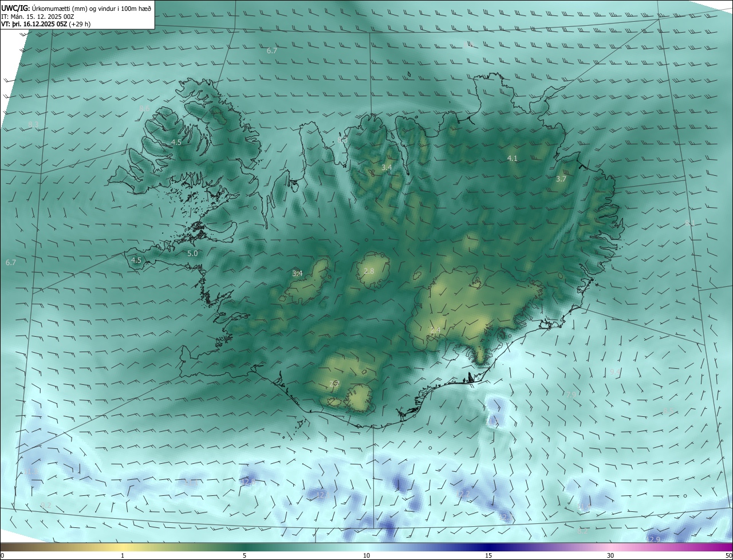The width and height of the screenshot is (733, 560).
Task: Click the 5 tick on the color scale
Action: coord(245,555)
